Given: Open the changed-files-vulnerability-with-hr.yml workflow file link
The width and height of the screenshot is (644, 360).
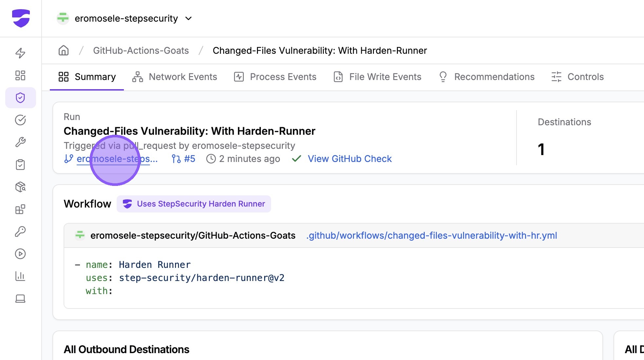Looking at the screenshot, I should (431, 235).
